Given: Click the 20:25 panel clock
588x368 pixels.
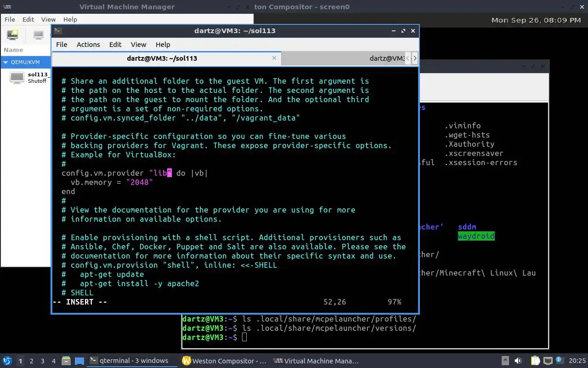Looking at the screenshot, I should [x=577, y=361].
